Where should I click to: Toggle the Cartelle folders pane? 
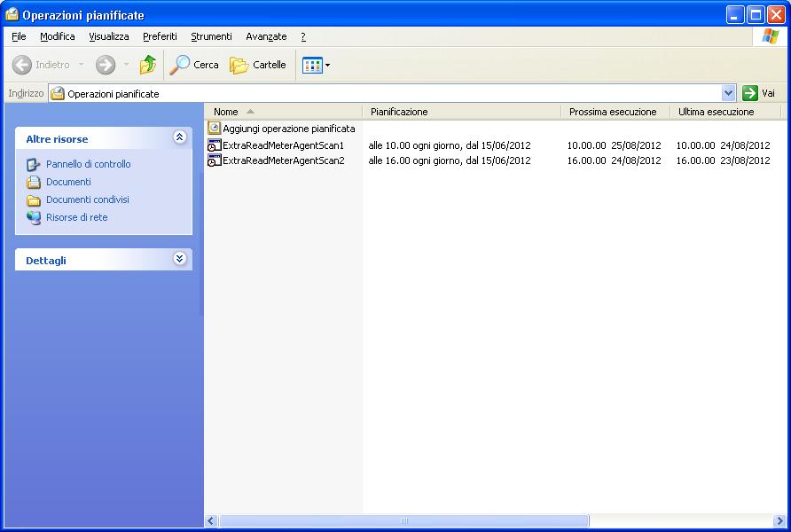(258, 65)
